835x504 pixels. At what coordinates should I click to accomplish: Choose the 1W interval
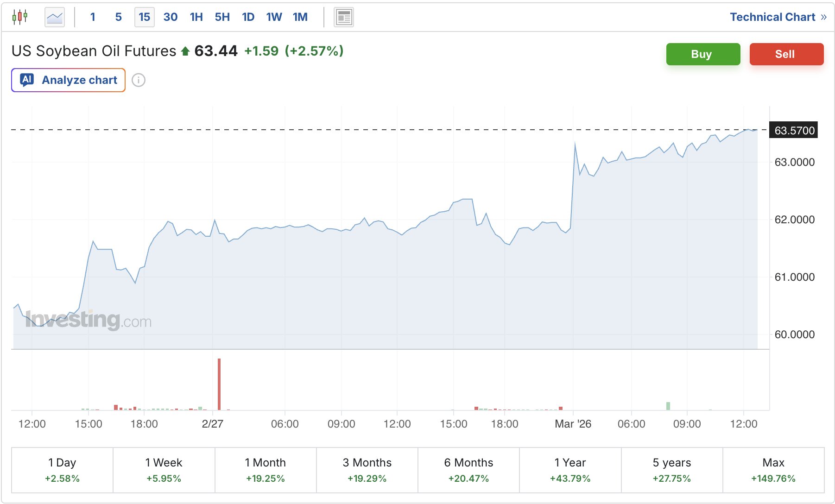pyautogui.click(x=274, y=17)
